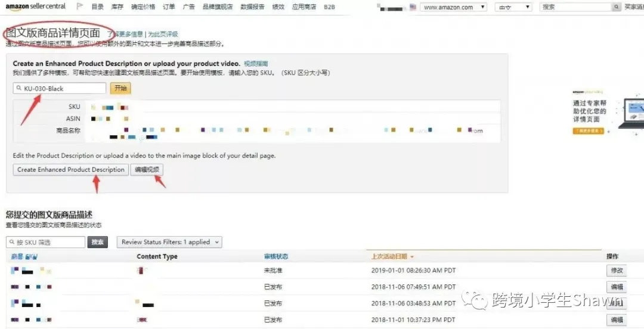
Task: Toggle the sort arrow next to 上次活动日期
Action: (x=412, y=257)
